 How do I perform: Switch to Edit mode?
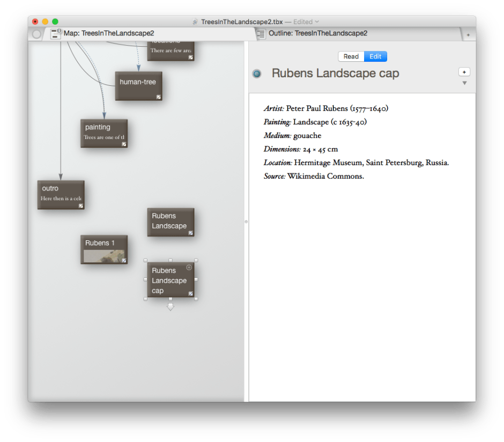click(x=375, y=56)
